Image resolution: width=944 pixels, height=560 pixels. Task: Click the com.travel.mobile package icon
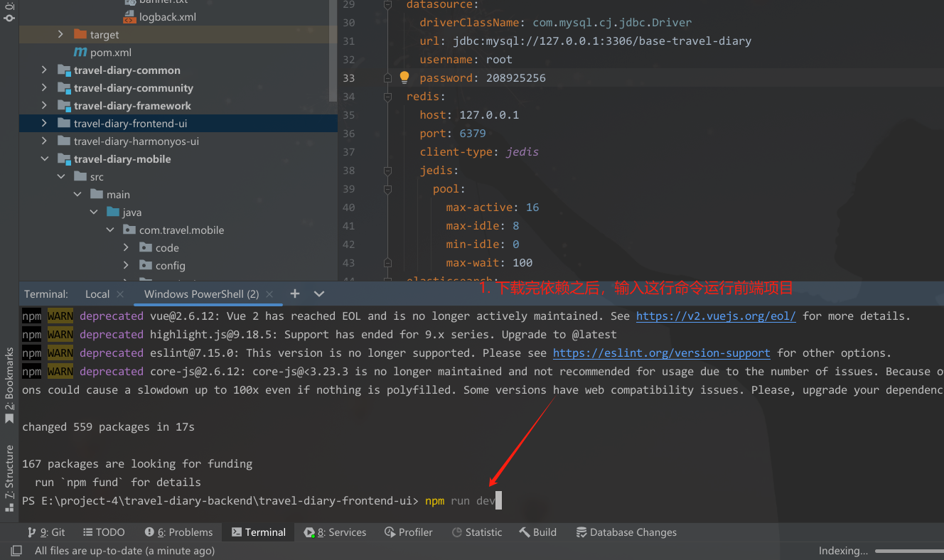click(x=129, y=230)
